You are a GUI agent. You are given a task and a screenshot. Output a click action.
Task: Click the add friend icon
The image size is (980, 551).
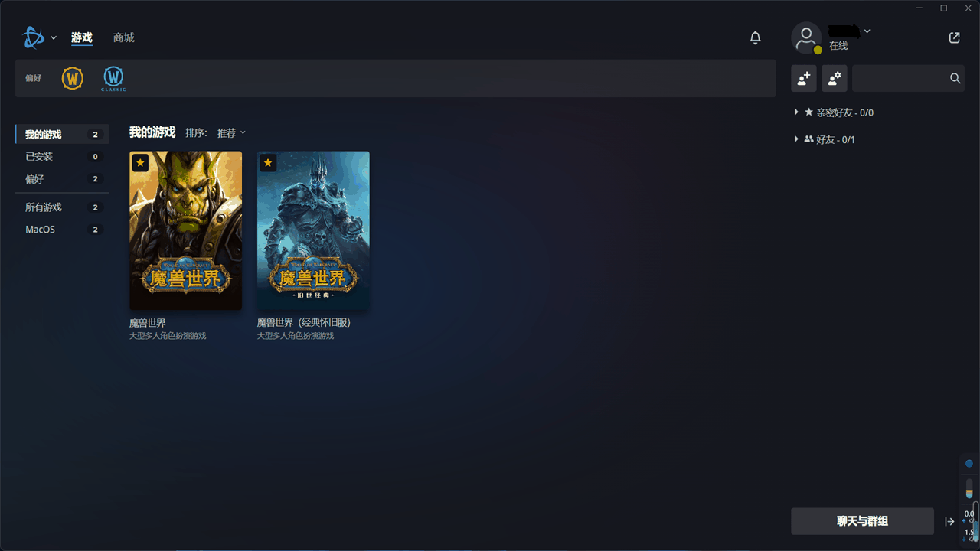[803, 78]
